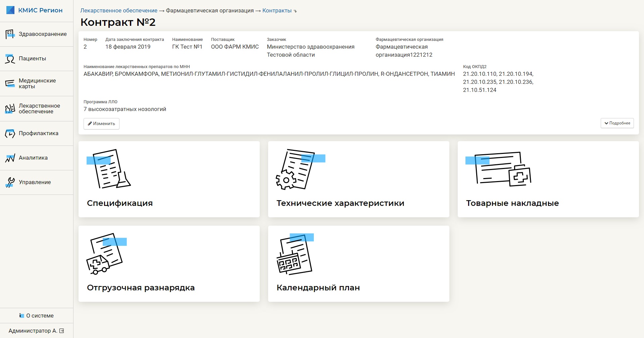Click the customer Министерство здравоохранения Тестовой области

[311, 51]
